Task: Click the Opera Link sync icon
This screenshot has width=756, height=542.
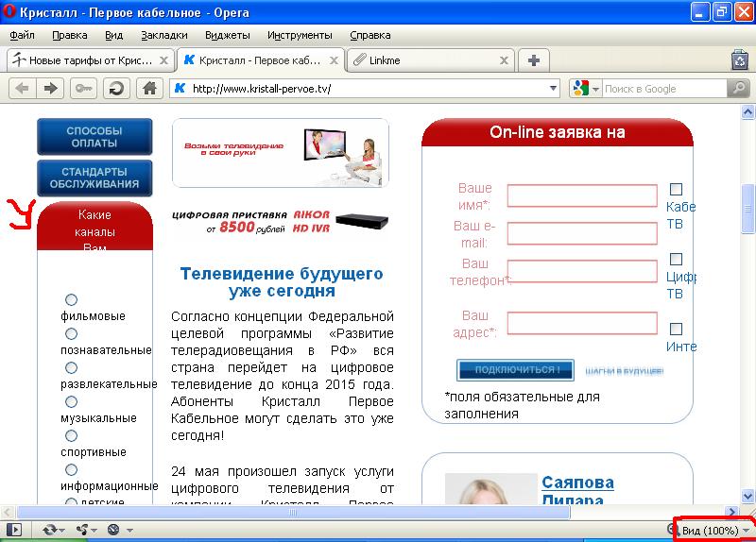Action: [49, 530]
